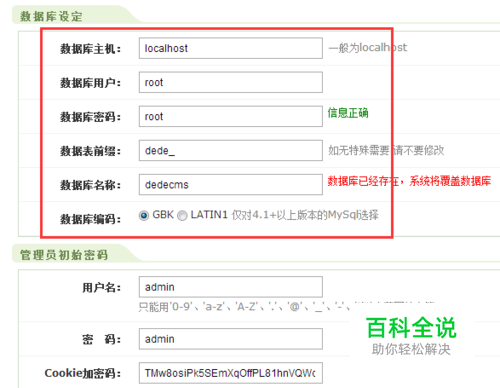
Task: Click the username allowed-characters hint text
Action: pyautogui.click(x=245, y=306)
